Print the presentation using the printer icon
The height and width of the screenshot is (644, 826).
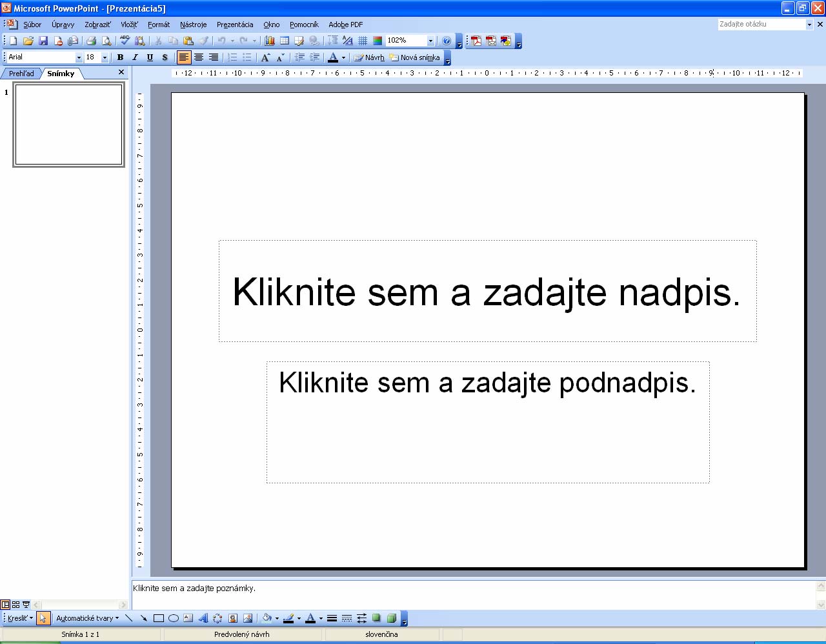[x=92, y=41]
